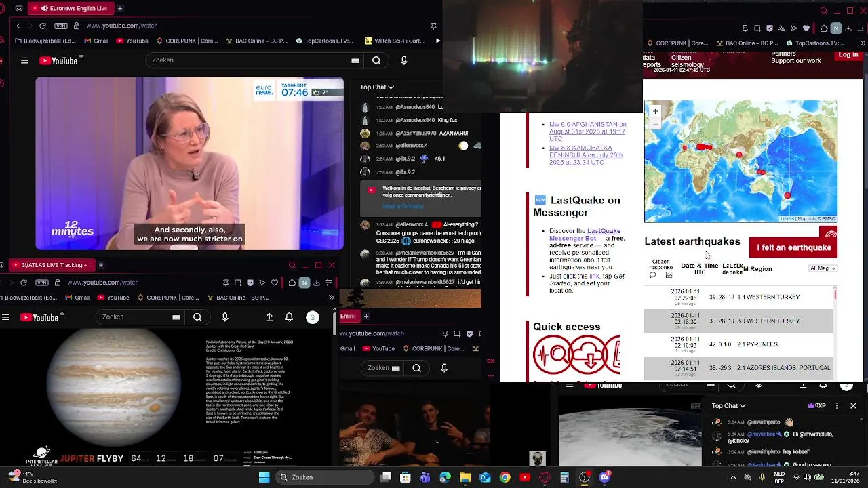Open Discord from the taskbar
The image size is (868, 488).
pyautogui.click(x=604, y=477)
